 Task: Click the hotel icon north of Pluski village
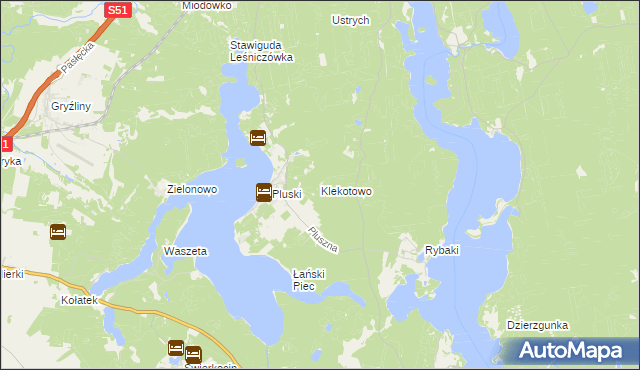pos(258,138)
